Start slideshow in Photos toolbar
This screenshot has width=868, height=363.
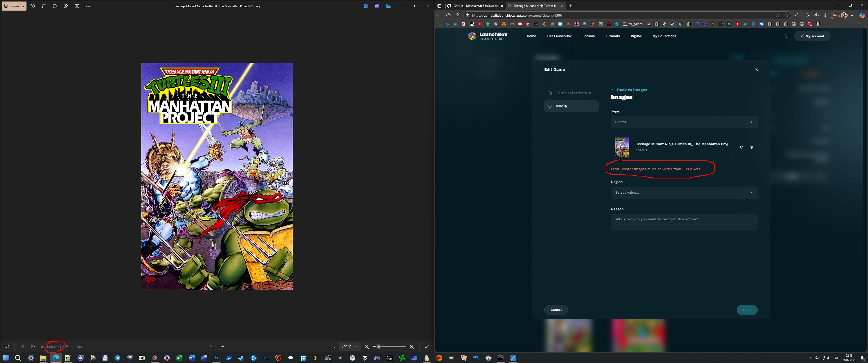77,6
